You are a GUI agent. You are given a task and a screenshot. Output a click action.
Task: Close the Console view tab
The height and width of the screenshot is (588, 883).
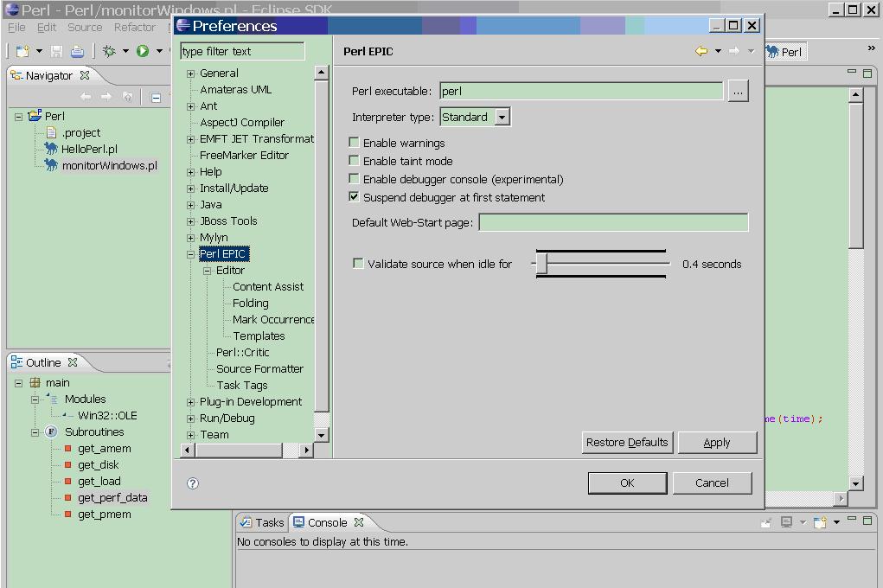pyautogui.click(x=359, y=522)
